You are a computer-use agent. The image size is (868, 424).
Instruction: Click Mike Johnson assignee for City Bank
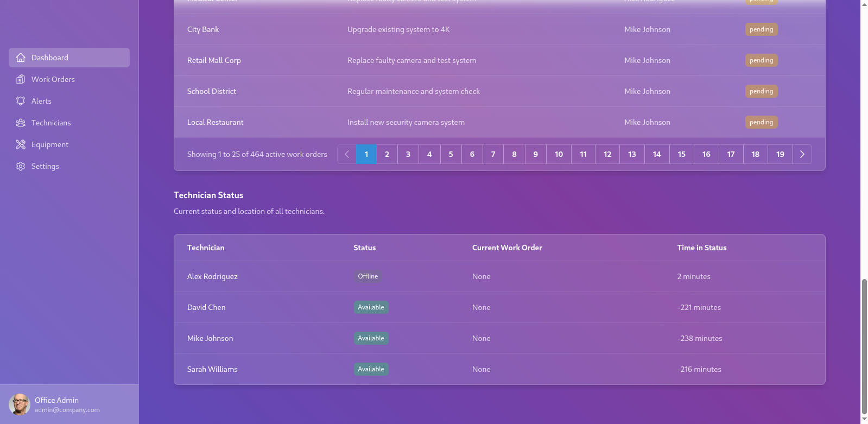click(x=647, y=29)
